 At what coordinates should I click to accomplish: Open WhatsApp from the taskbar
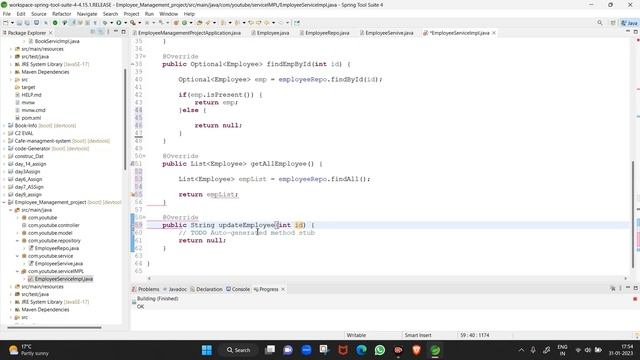click(380, 350)
